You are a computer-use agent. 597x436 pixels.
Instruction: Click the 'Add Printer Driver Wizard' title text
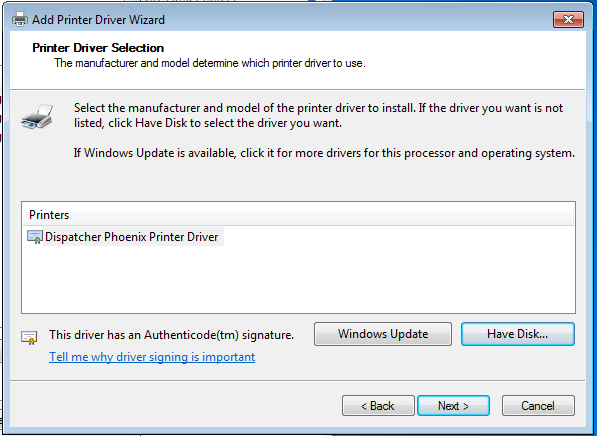point(98,19)
